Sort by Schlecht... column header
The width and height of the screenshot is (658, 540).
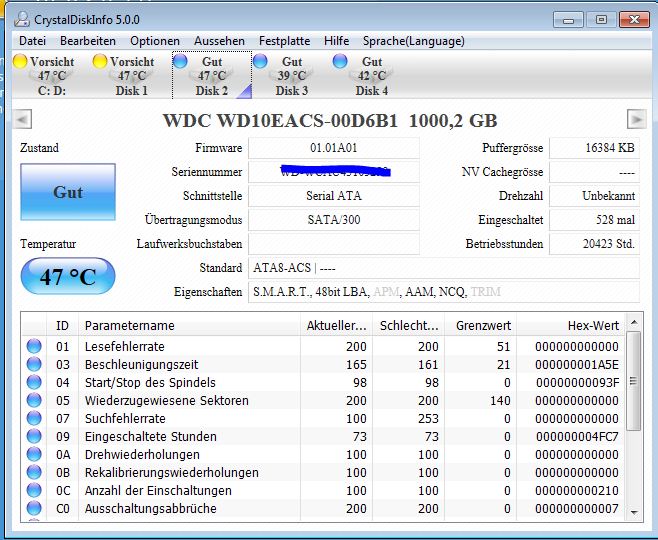pos(409,325)
